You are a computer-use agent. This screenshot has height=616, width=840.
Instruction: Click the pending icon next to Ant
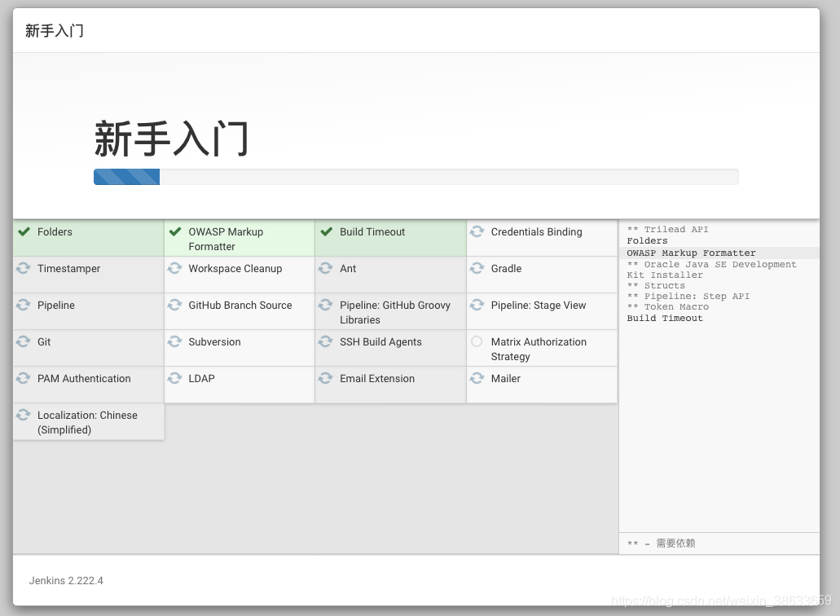tap(326, 268)
